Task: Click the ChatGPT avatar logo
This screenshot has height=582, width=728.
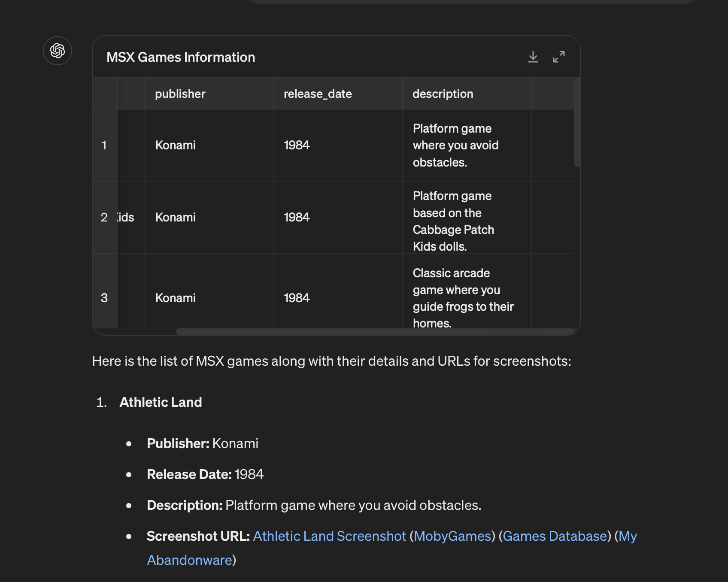Action: point(58,51)
